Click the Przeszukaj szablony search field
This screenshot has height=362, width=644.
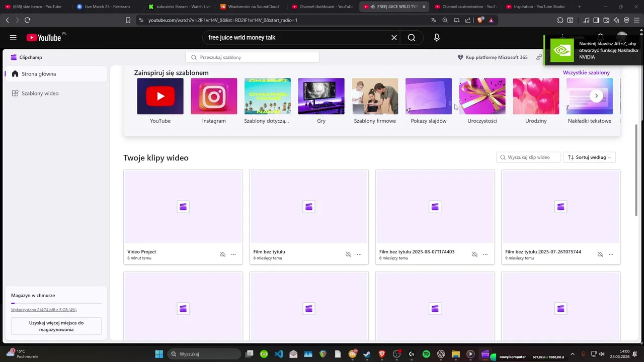click(252, 57)
